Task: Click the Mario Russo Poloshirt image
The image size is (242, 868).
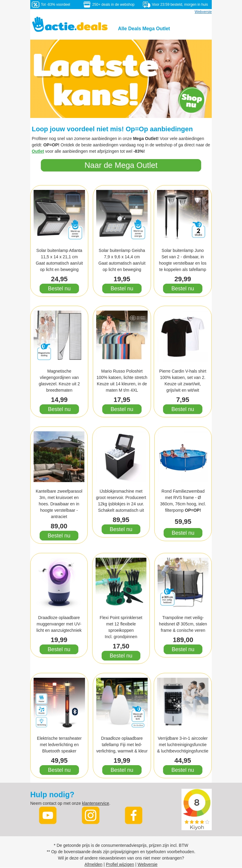Action: tap(122, 336)
